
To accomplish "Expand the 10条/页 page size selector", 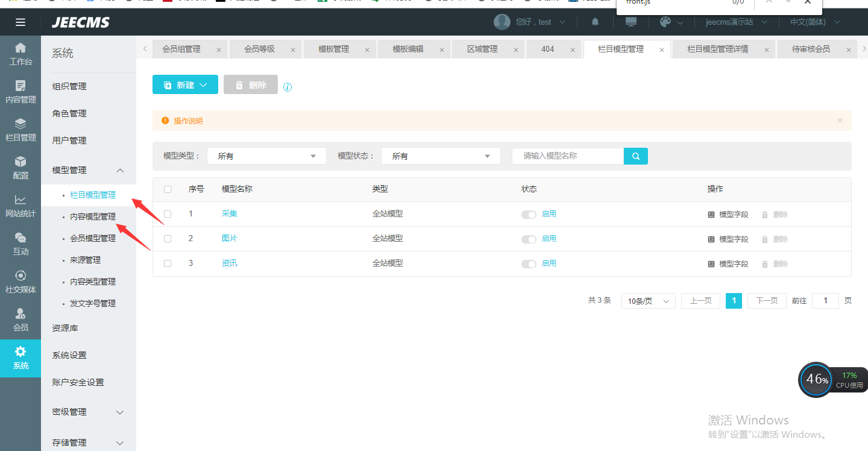I will point(648,301).
